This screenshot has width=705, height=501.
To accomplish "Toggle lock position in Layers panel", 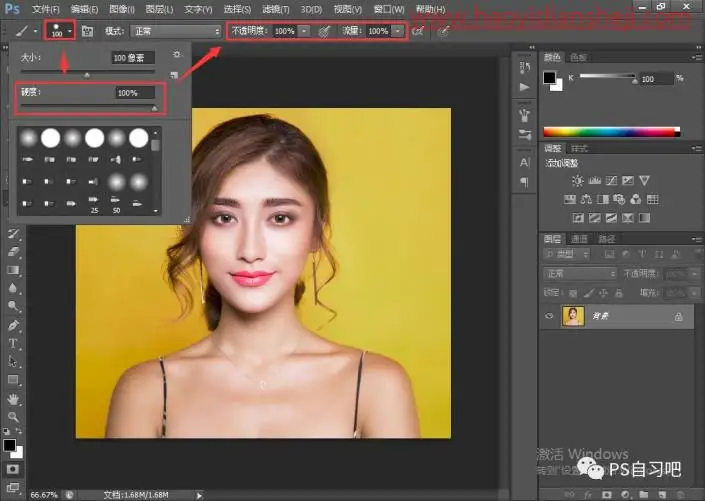I will click(603, 293).
